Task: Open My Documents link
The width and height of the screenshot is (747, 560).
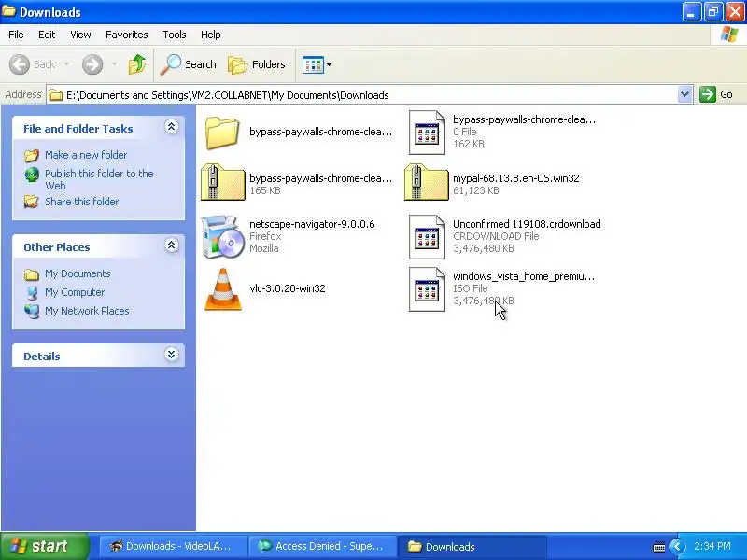Action: tap(78, 273)
